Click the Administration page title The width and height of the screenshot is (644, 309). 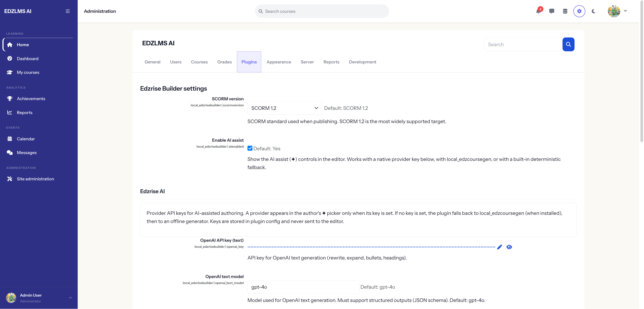(x=100, y=11)
